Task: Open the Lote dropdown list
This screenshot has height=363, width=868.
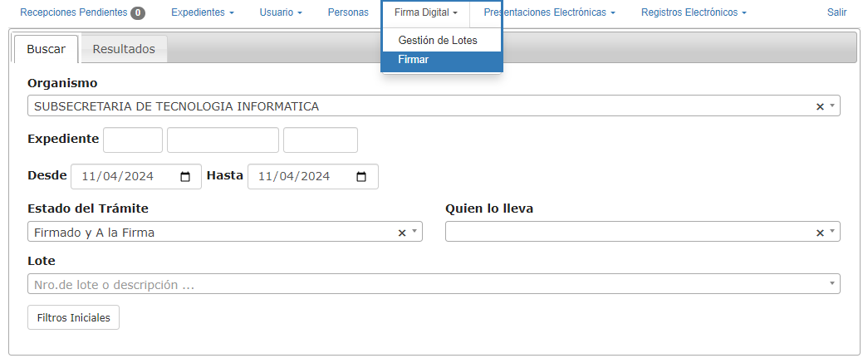Action: 832,284
